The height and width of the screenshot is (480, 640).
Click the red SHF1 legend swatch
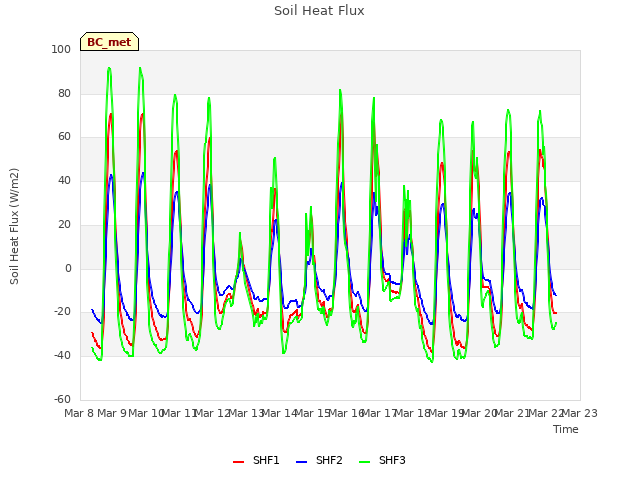238,462
